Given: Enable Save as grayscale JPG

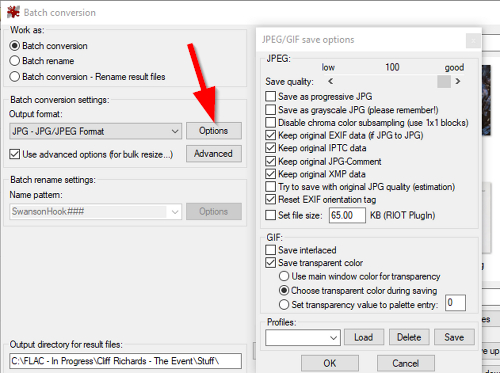Looking at the screenshot, I should [270, 110].
